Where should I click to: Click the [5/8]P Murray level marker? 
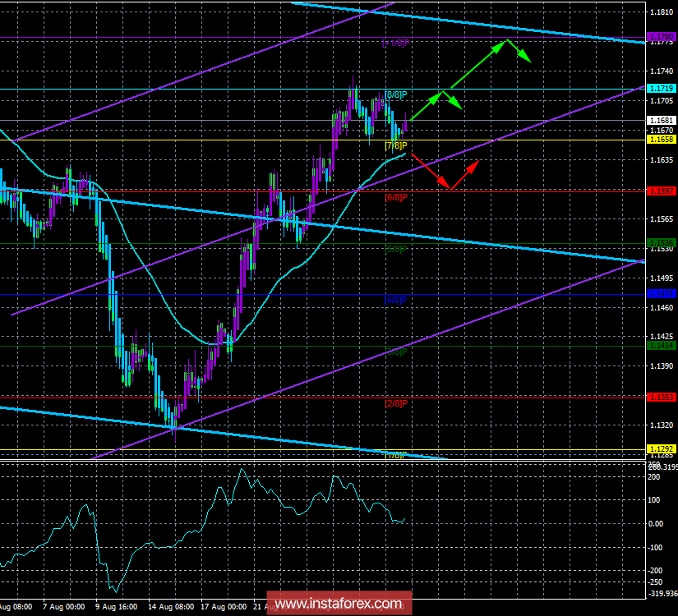pyautogui.click(x=395, y=249)
